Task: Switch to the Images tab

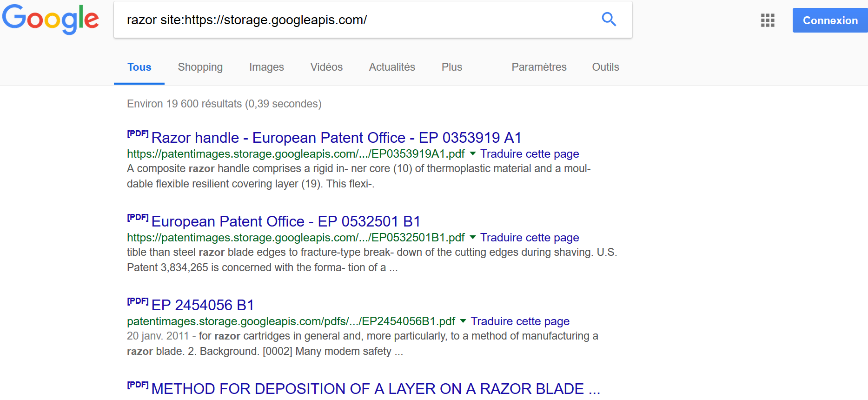Action: pyautogui.click(x=266, y=67)
